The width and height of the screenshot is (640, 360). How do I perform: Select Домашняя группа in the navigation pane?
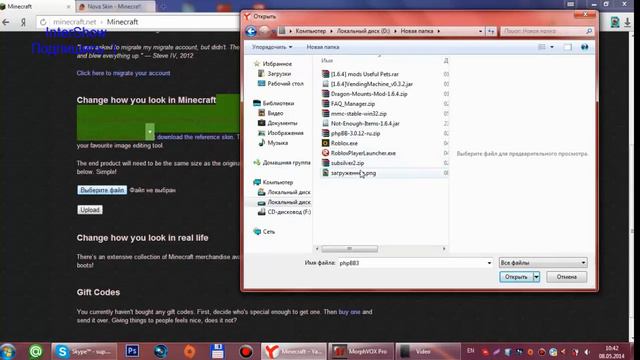click(x=286, y=162)
